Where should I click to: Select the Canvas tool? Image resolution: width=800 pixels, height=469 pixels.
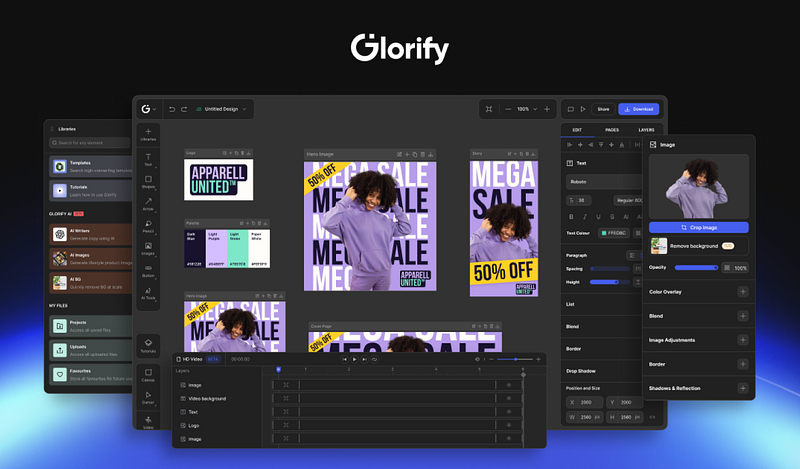pos(148,375)
